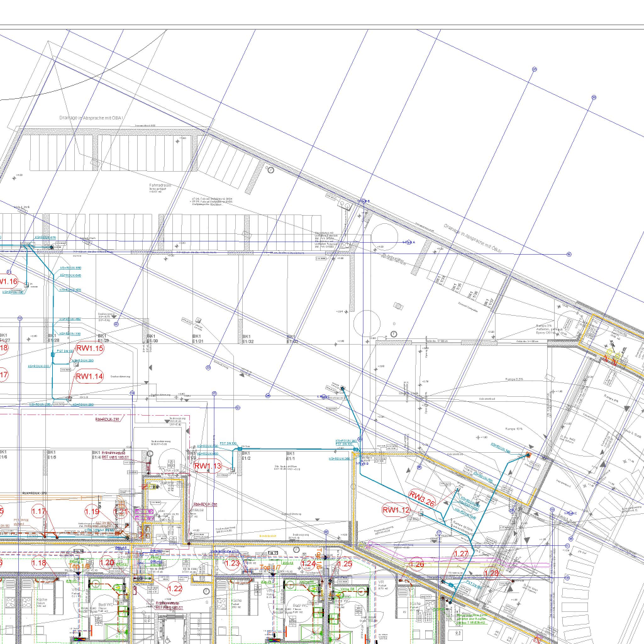Click the Fahrradraum room label

160,186
